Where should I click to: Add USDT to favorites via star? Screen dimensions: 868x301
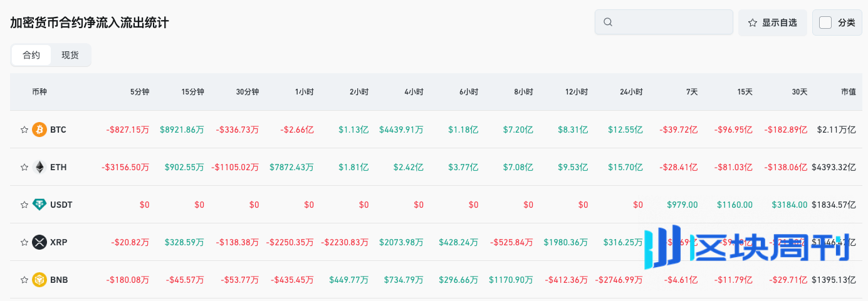pyautogui.click(x=24, y=205)
